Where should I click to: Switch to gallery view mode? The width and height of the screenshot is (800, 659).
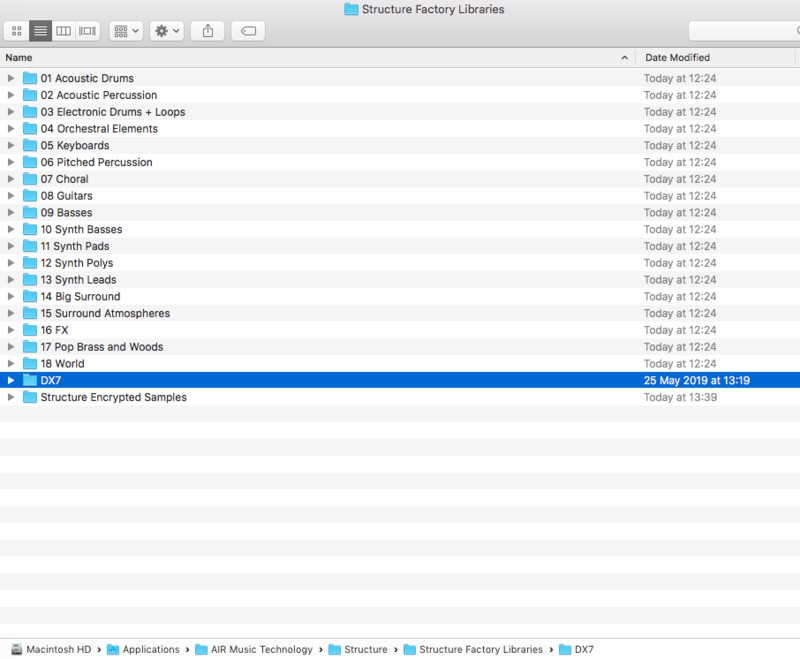(x=88, y=31)
